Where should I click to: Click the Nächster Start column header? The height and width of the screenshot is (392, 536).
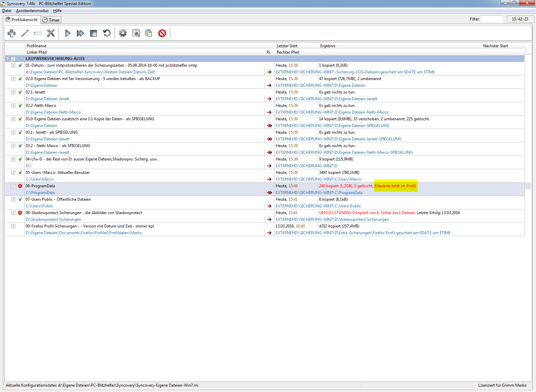pyautogui.click(x=495, y=46)
